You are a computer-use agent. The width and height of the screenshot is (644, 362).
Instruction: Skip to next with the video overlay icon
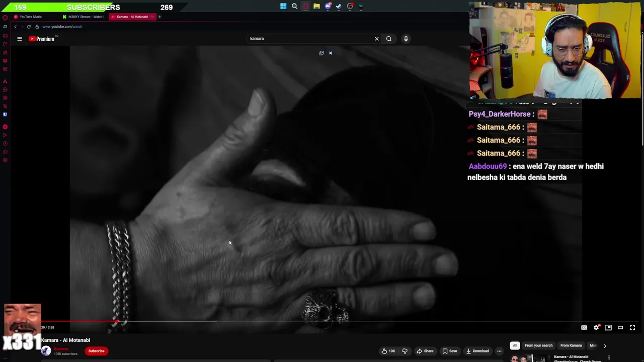(x=331, y=53)
